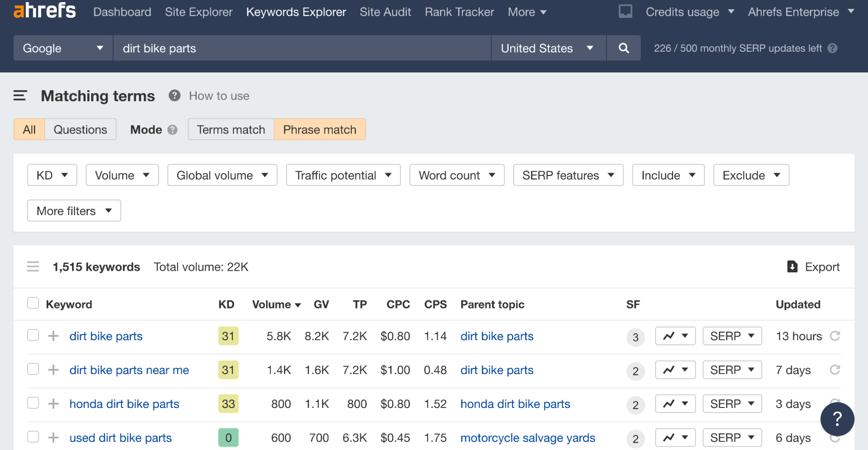Select all keywords with the header checkbox
Screen dimensions: 868x450
33,303
